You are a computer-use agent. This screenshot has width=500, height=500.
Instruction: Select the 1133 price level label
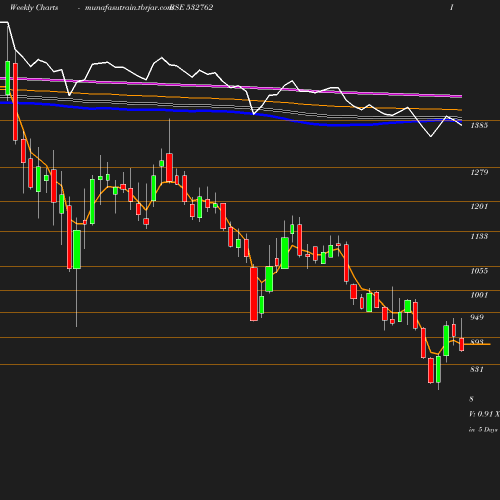[x=479, y=236]
